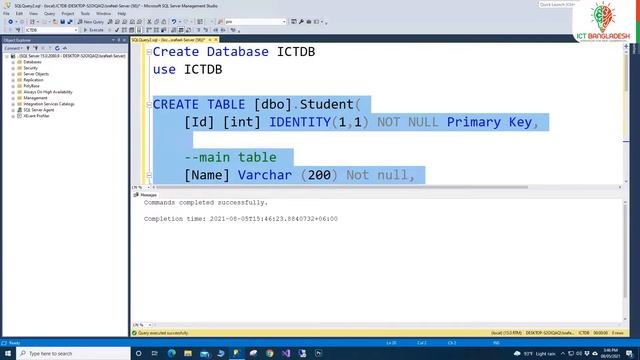
Task: Open the Project menu
Action: point(68,13)
